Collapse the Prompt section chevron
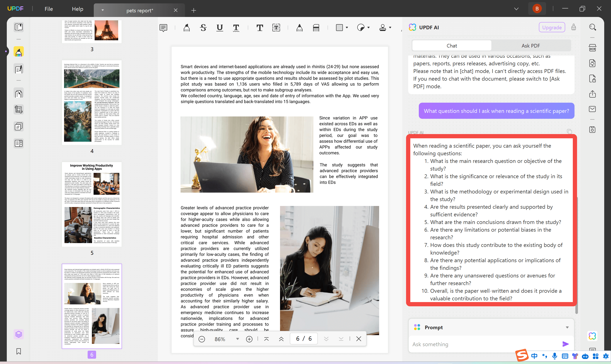611x364 pixels. click(567, 327)
